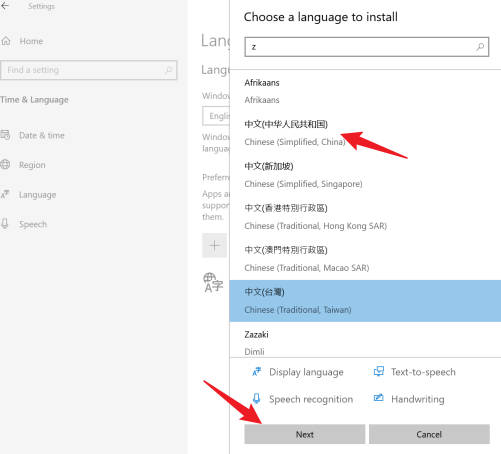Choose Chinese (Traditional, Hong Kong SAR)
The height and width of the screenshot is (454, 501).
coord(365,217)
